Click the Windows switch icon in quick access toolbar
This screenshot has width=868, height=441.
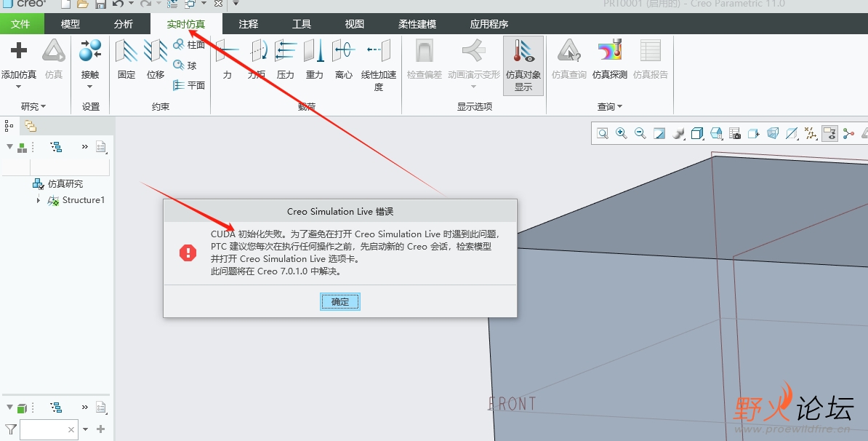coord(190,4)
